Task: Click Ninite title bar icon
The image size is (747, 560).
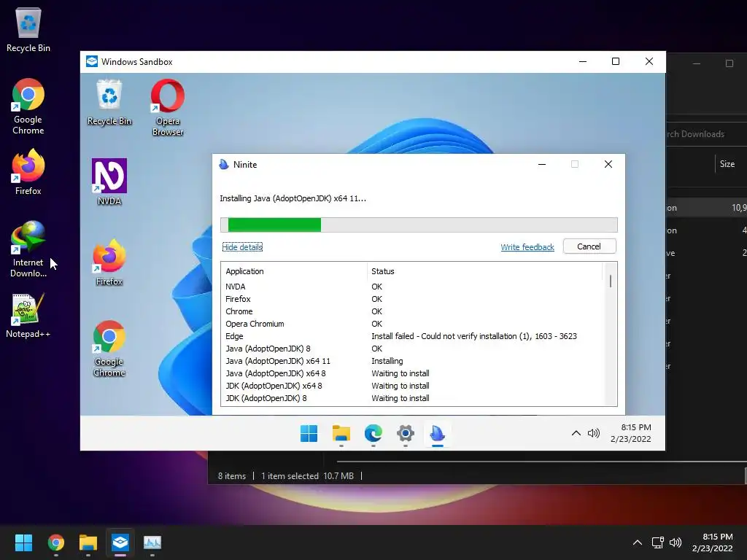Action: tap(224, 164)
